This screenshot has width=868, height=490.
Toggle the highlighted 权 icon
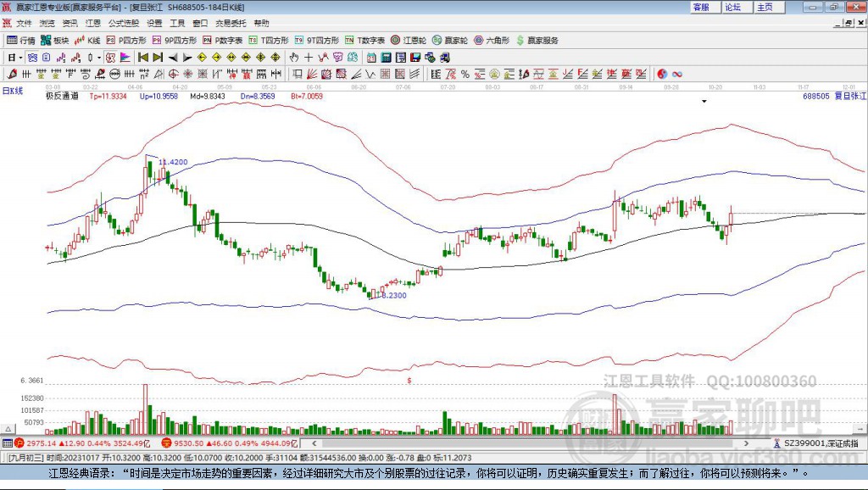(110, 58)
